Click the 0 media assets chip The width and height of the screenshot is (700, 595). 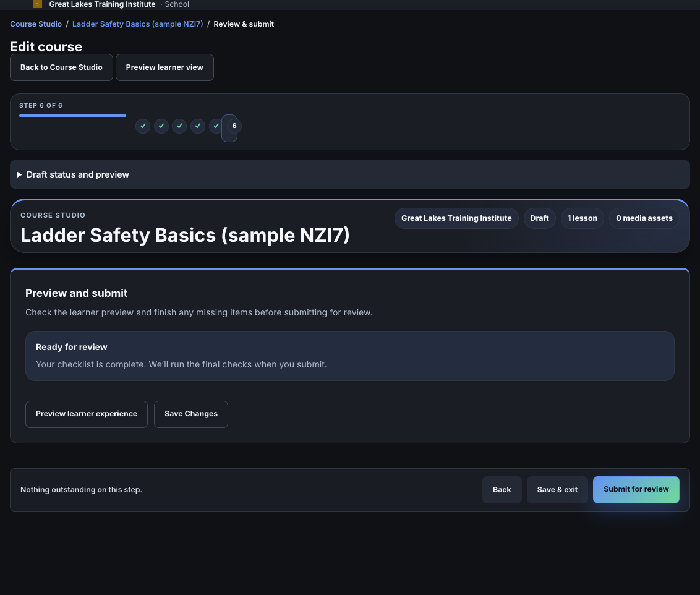pyautogui.click(x=644, y=218)
